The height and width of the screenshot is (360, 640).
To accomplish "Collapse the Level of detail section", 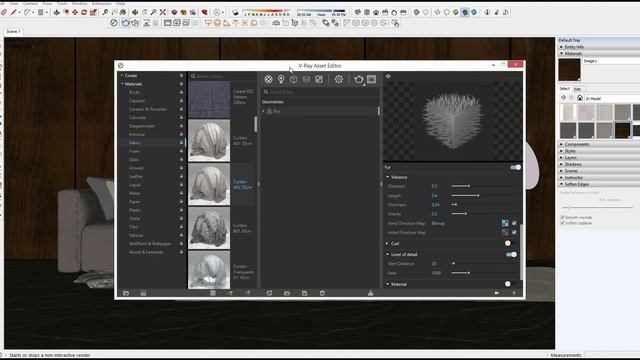I will (388, 254).
